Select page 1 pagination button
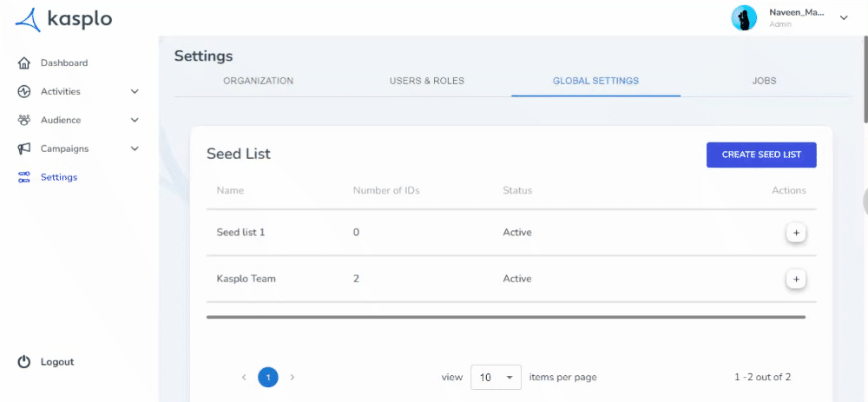This screenshot has width=868, height=402. 268,378
